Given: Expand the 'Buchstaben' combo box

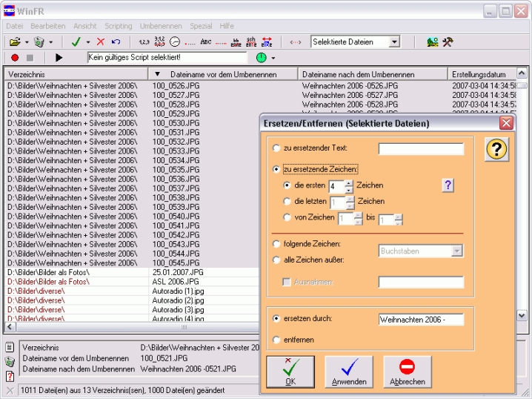Looking at the screenshot, I should point(457,251).
